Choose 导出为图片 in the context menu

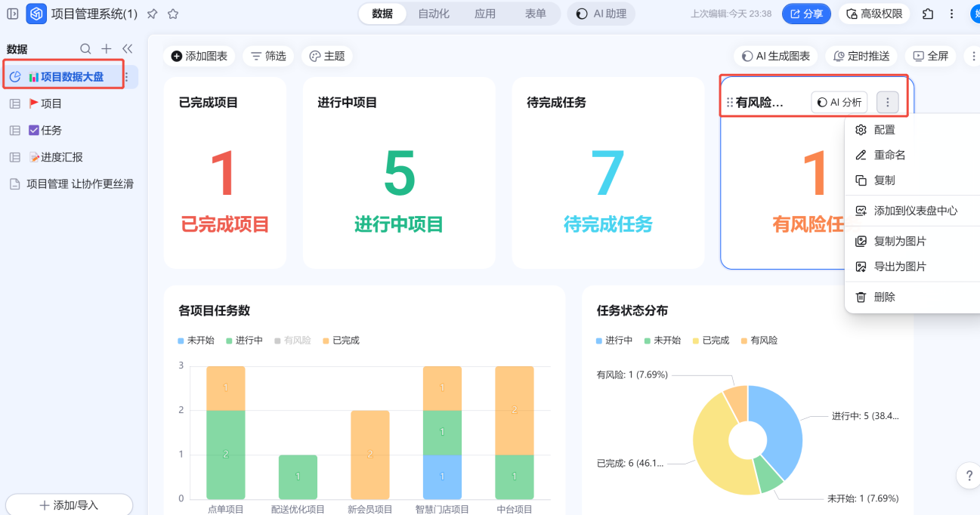899,267
